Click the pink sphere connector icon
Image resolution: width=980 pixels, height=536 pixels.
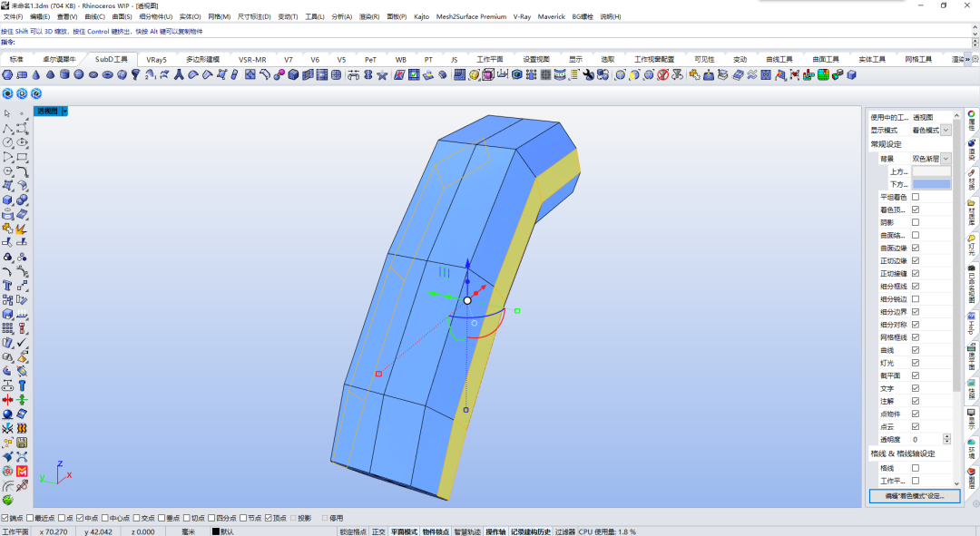tap(279, 75)
